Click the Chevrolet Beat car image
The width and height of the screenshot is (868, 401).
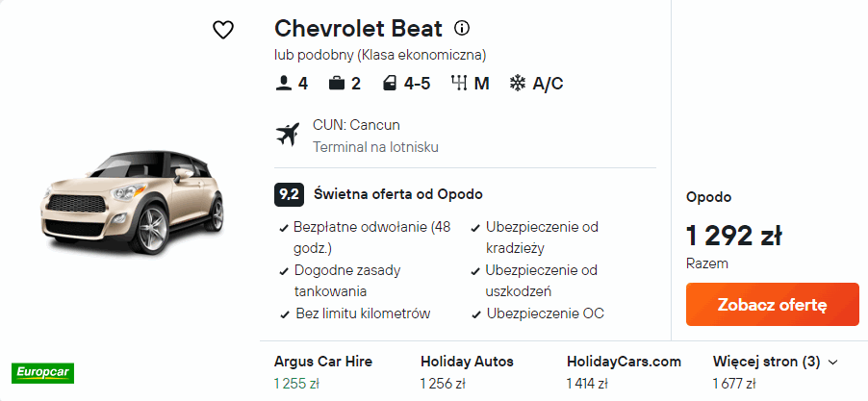(x=131, y=204)
